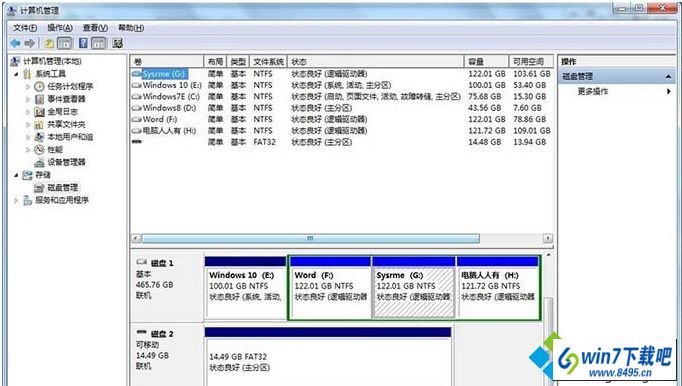Expand the 事件查看器 node

(28, 99)
